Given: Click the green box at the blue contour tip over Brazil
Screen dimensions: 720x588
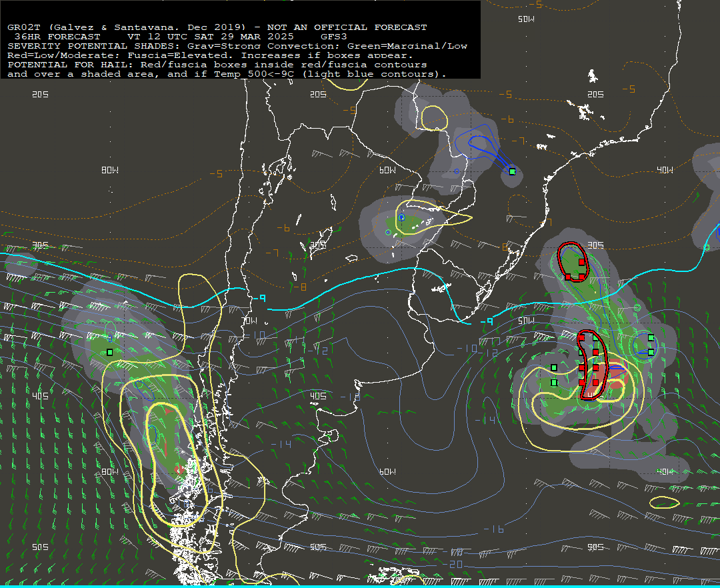Looking at the screenshot, I should (513, 172).
